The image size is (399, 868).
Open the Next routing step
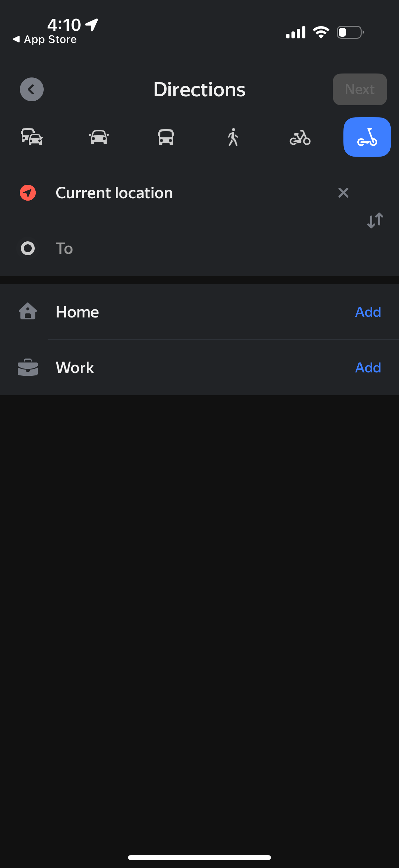pos(359,89)
